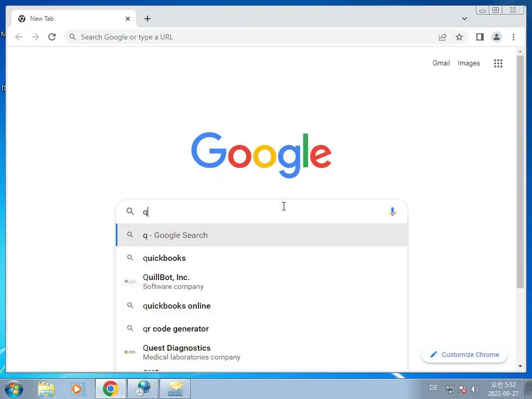
Task: Select the New Tab tab
Action: tap(74, 19)
